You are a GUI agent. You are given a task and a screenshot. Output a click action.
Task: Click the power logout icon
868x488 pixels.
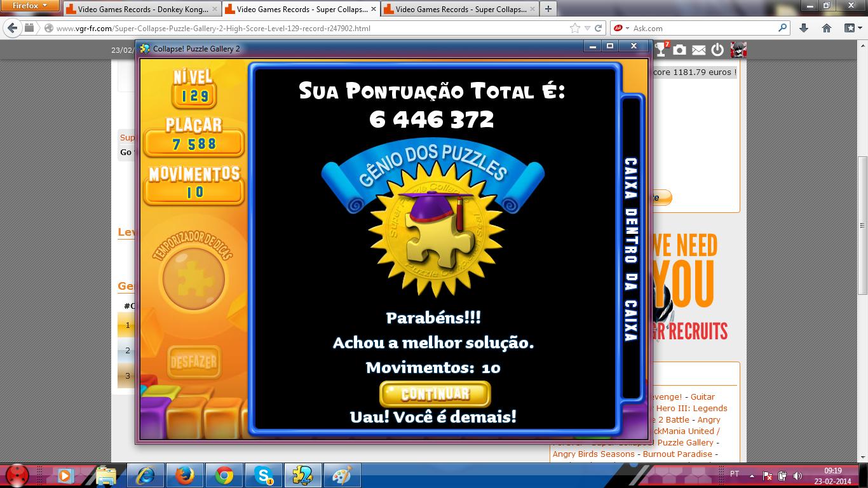pos(717,50)
